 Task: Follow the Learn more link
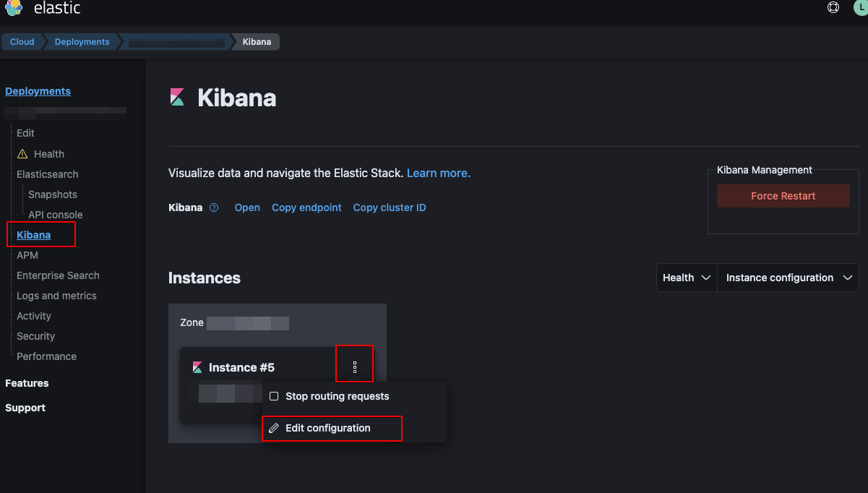pyautogui.click(x=439, y=173)
